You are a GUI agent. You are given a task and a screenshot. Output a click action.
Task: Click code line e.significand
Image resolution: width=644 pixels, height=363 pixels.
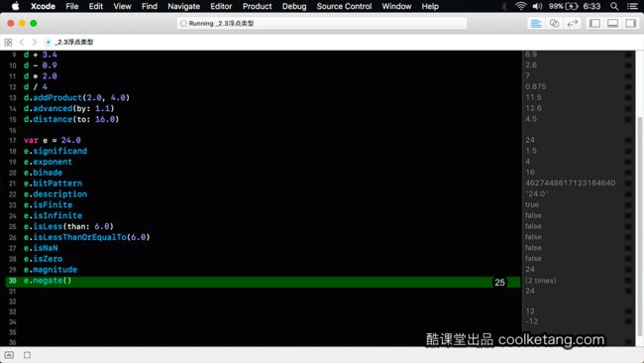point(55,151)
